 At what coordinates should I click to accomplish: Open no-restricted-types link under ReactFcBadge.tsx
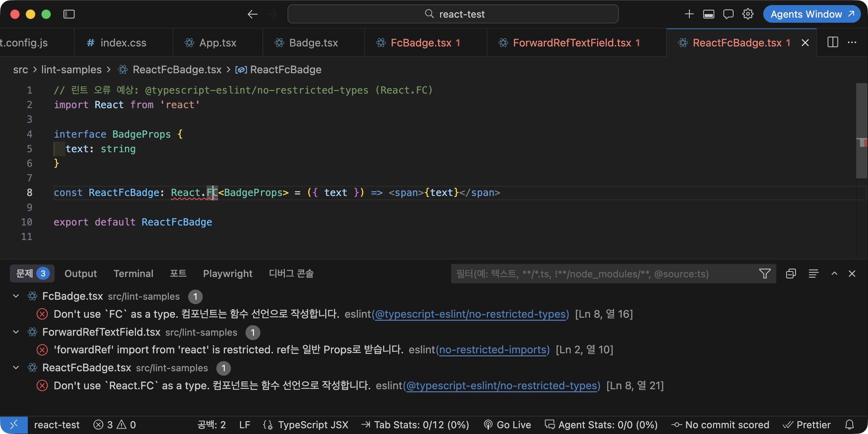tap(502, 386)
